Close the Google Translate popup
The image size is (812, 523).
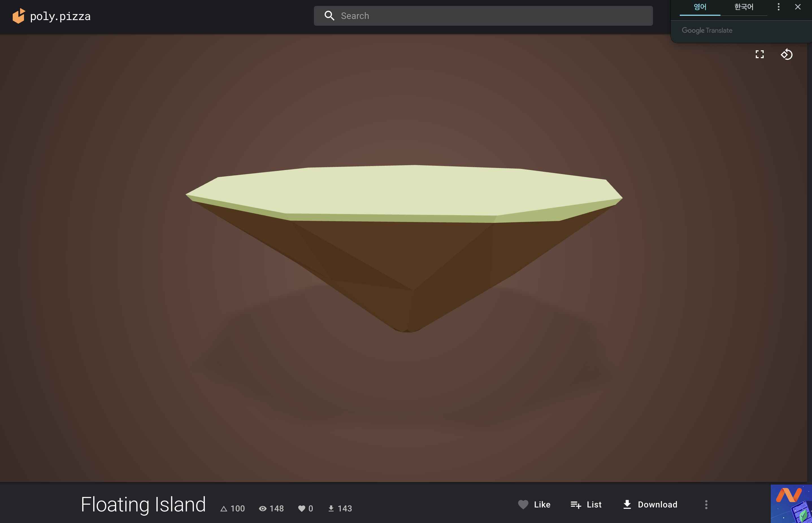tap(798, 7)
